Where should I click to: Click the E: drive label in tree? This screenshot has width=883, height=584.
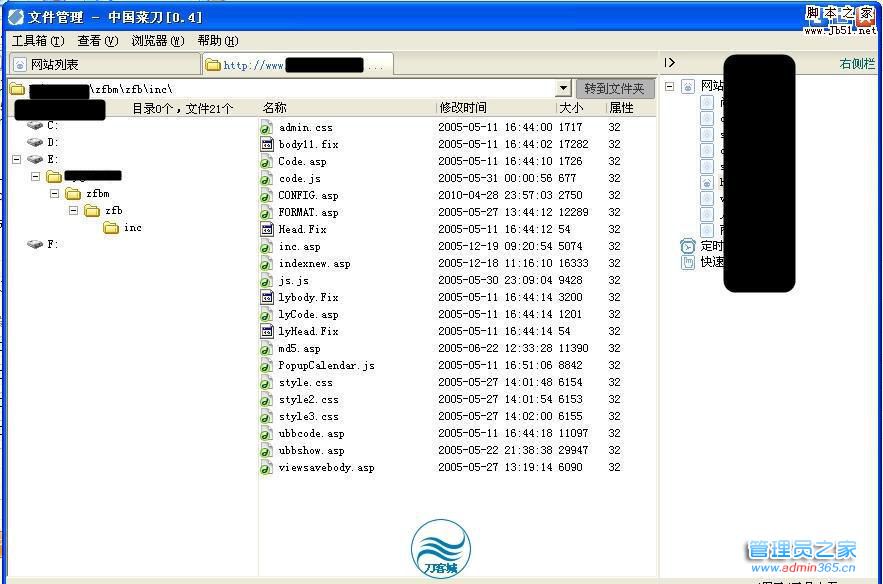pyautogui.click(x=52, y=159)
